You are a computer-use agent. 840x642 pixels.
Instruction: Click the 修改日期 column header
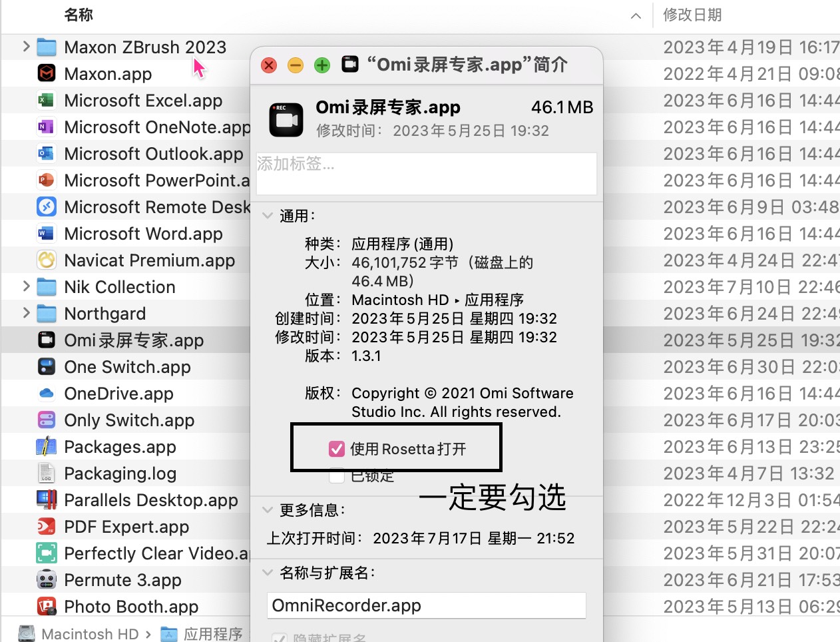(x=693, y=15)
